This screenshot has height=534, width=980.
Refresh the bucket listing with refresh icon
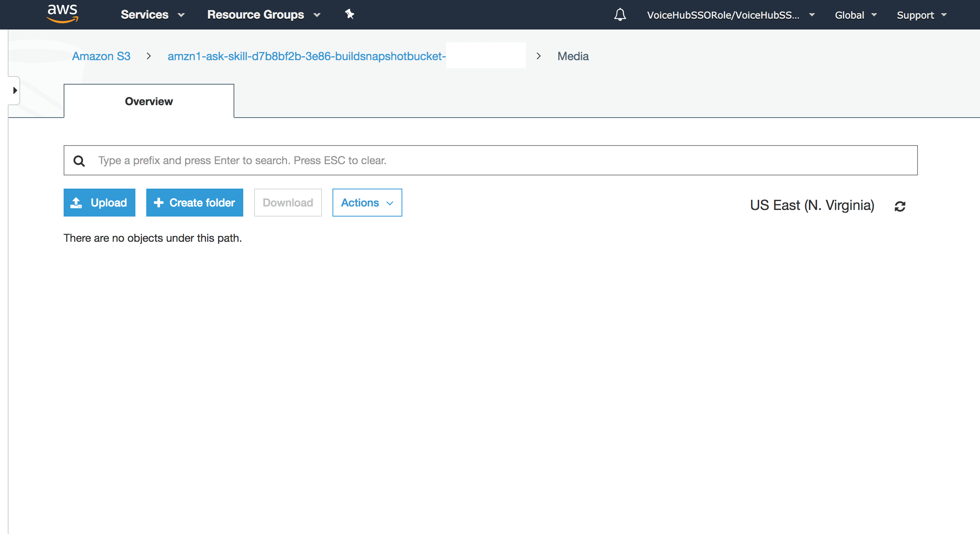(x=900, y=206)
